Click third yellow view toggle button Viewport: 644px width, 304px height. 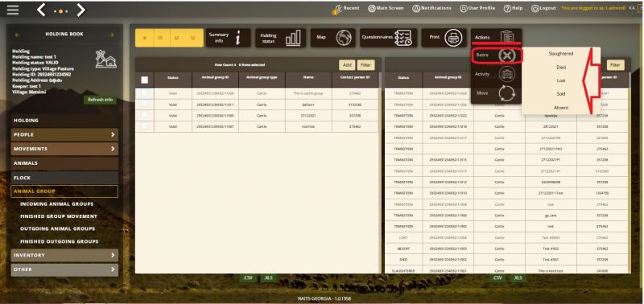tap(177, 38)
